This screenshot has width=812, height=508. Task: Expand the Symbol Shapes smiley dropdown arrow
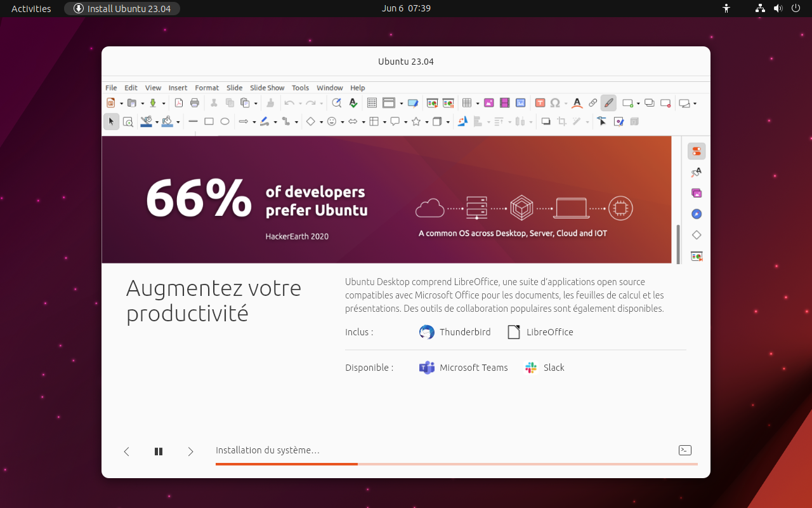pyautogui.click(x=342, y=121)
